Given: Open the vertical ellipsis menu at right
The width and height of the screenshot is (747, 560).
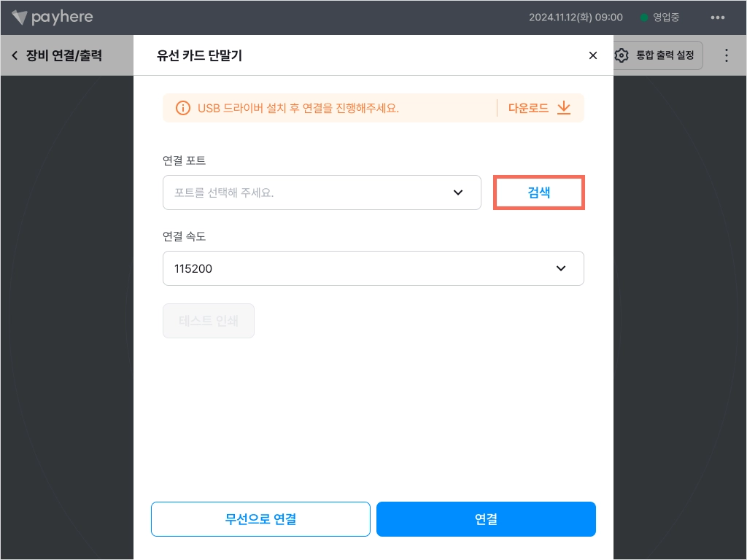Looking at the screenshot, I should click(x=726, y=55).
